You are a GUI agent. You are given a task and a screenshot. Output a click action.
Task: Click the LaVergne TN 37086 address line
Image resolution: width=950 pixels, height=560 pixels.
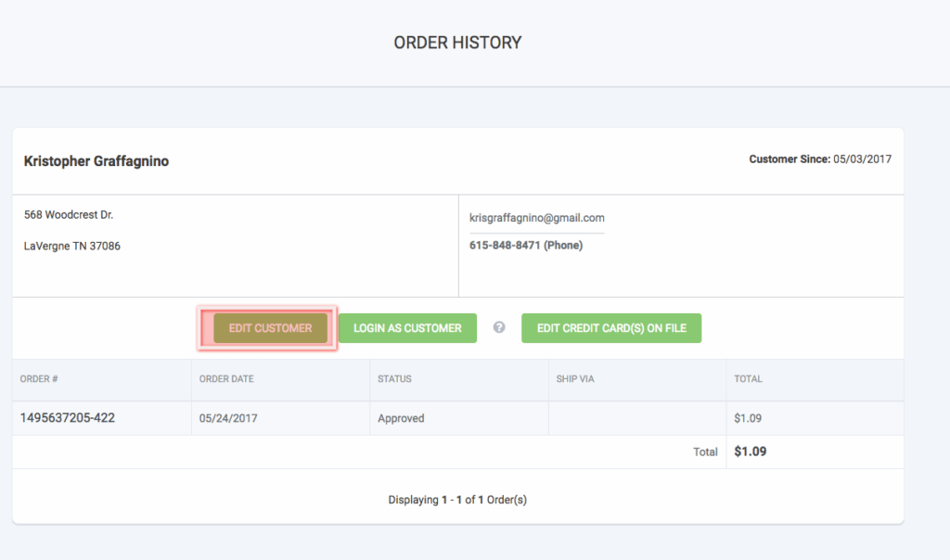coord(72,247)
